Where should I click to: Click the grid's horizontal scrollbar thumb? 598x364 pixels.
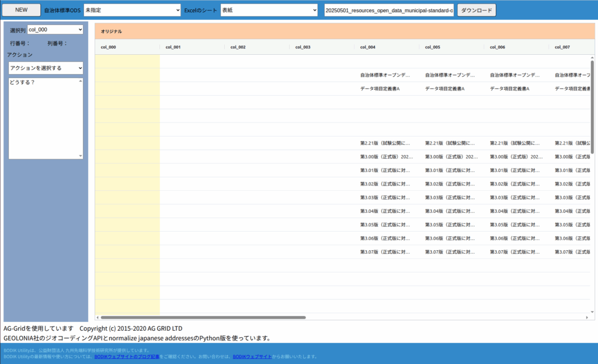tap(204, 317)
